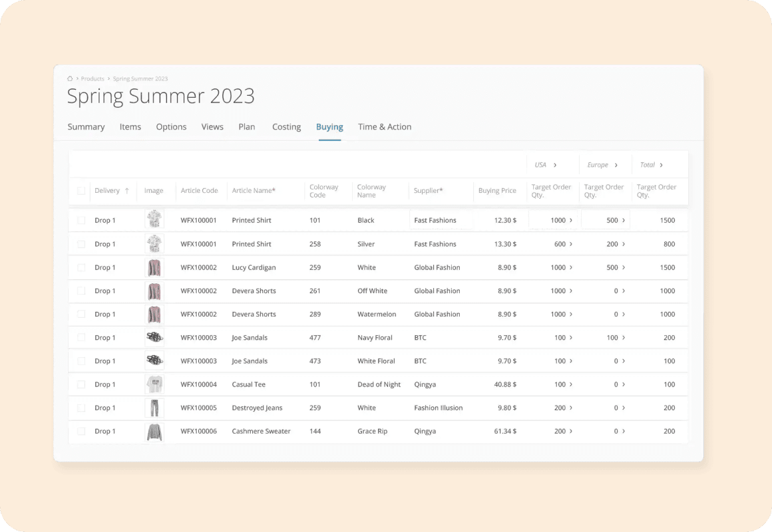Expand the USA region column group
The height and width of the screenshot is (532, 772).
click(555, 165)
